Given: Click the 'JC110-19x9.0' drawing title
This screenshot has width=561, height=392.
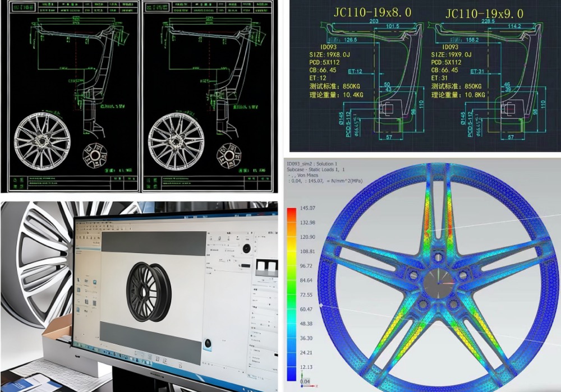Looking at the screenshot, I should pos(484,14).
